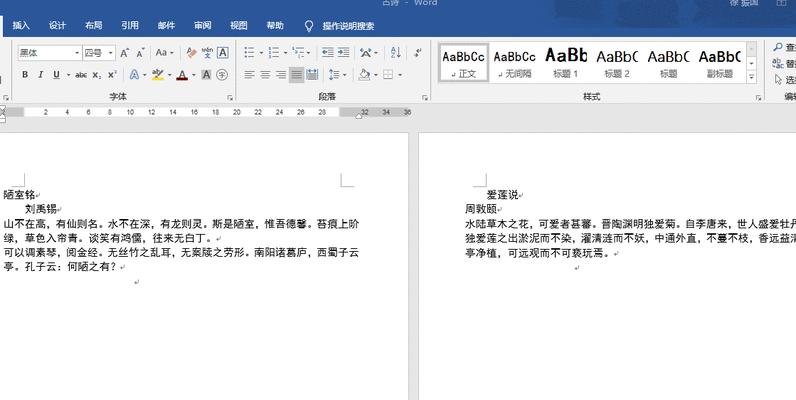
Task: Center align the text
Action: (x=265, y=75)
